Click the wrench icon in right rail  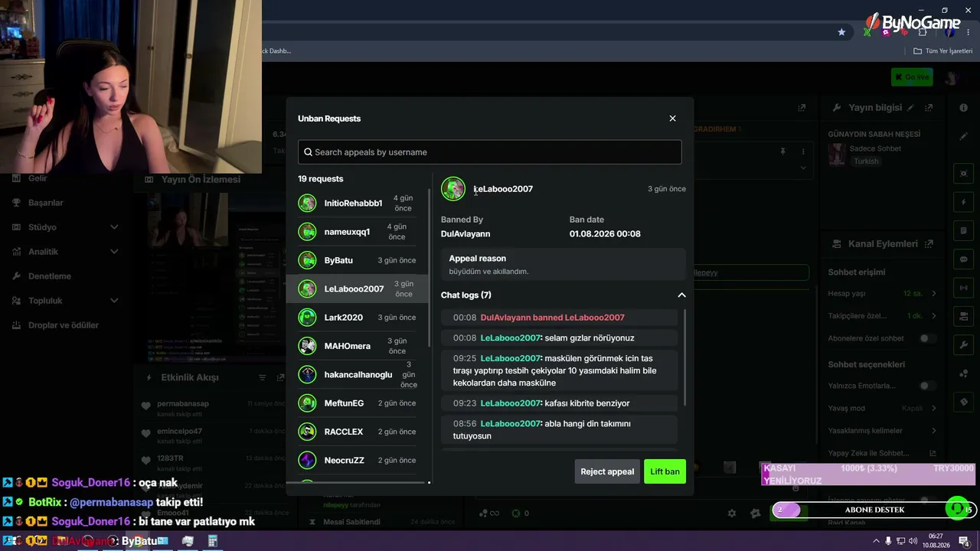(x=964, y=345)
